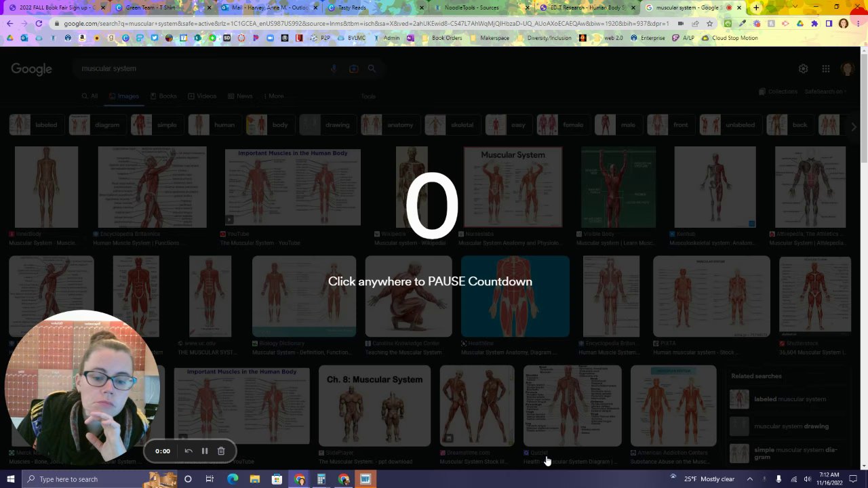Open a new Chrome tab
868x488 pixels.
[756, 7]
